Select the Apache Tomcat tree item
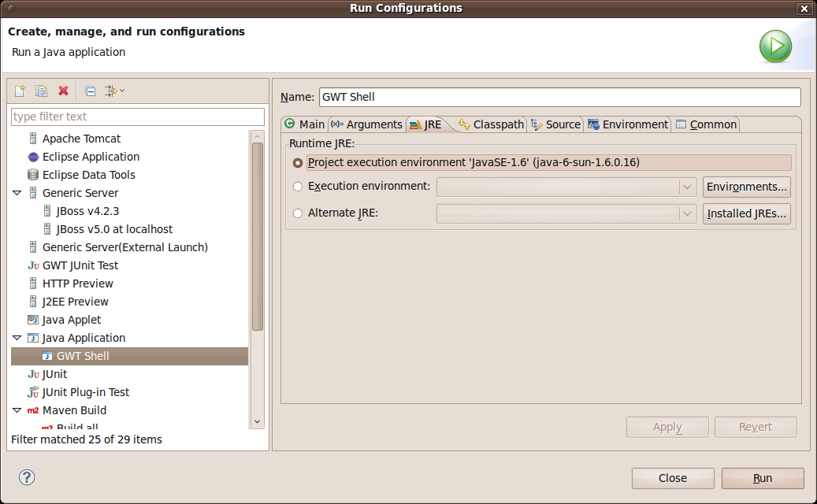Image resolution: width=817 pixels, height=504 pixels. coord(81,139)
